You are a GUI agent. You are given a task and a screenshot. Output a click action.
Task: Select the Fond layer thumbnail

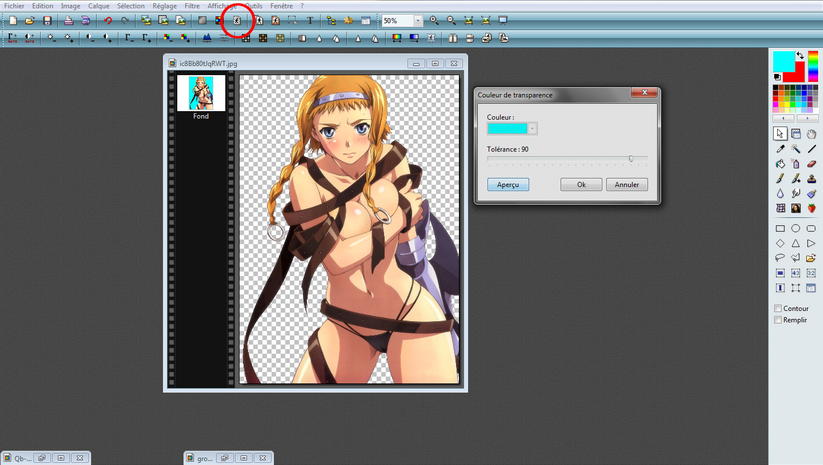(x=201, y=93)
